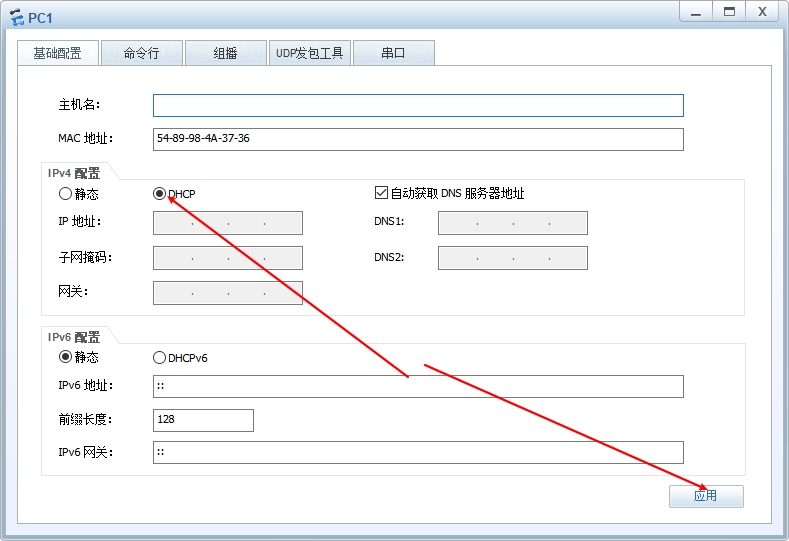
Task: Click the 应用 button
Action: [x=706, y=496]
